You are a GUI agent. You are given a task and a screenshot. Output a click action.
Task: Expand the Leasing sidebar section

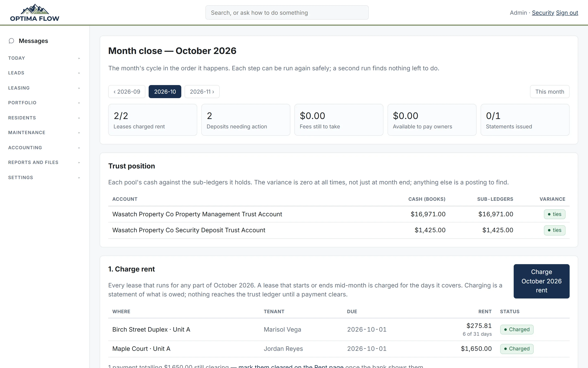(x=44, y=88)
